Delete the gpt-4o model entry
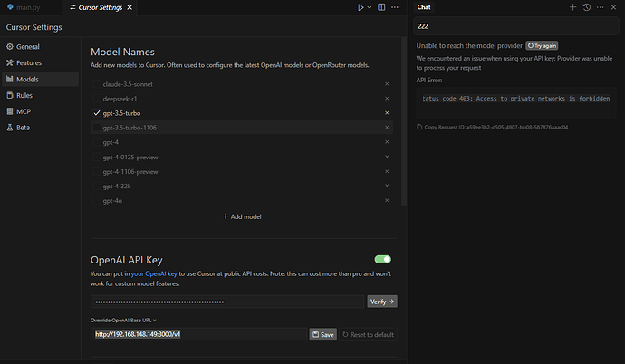The height and width of the screenshot is (364, 625). (x=387, y=200)
